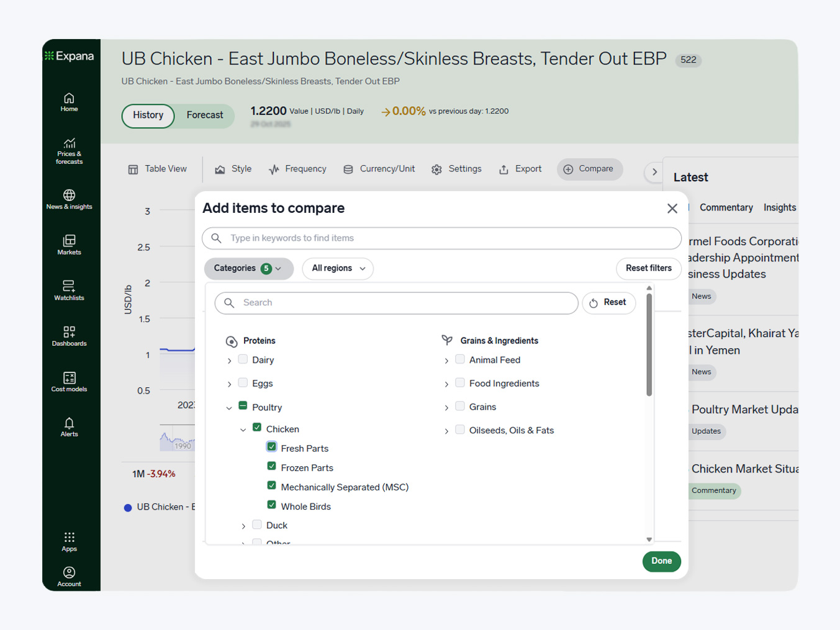Screen dimensions: 840x630
Task: Expand the Food Ingredients node
Action: click(446, 384)
